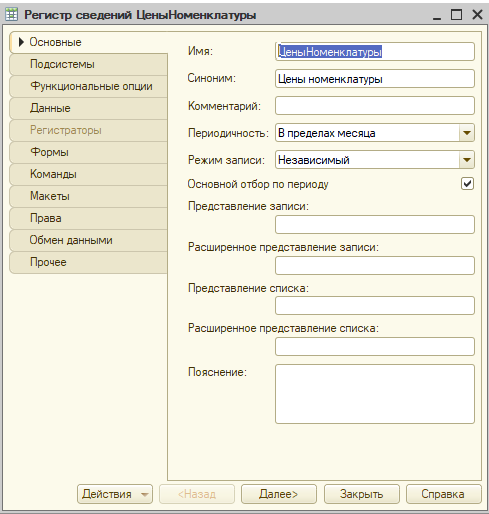Expand the Режим записи dropdown list
The width and height of the screenshot is (489, 514).
pos(467,160)
